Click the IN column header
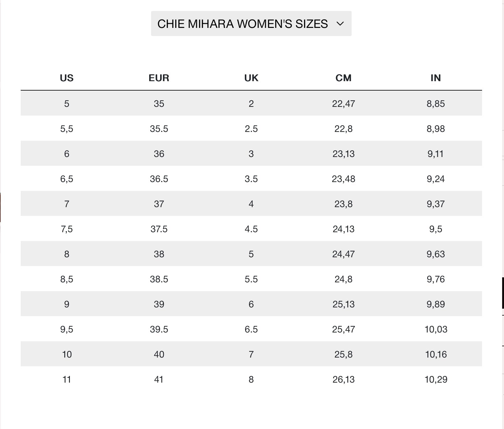The image size is (504, 429). tap(435, 78)
